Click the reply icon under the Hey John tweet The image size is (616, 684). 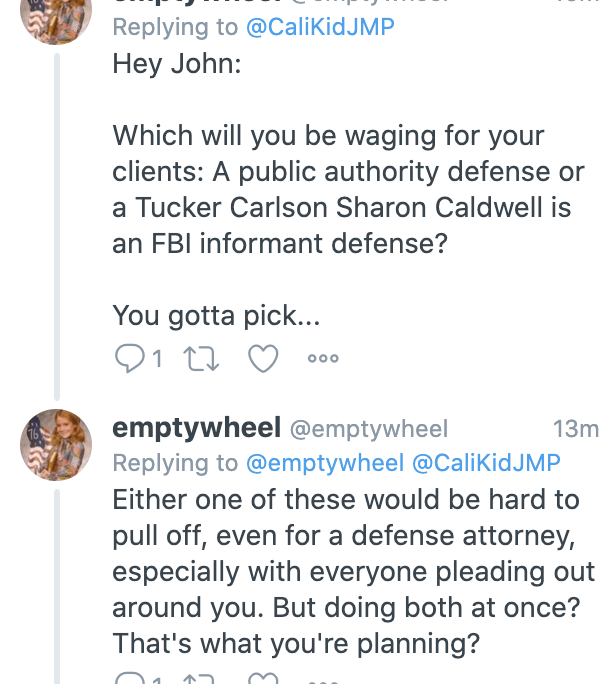point(129,358)
